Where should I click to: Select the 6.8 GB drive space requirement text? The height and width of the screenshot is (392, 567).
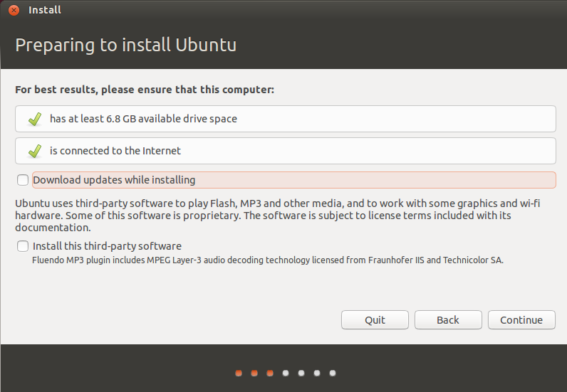coord(143,119)
